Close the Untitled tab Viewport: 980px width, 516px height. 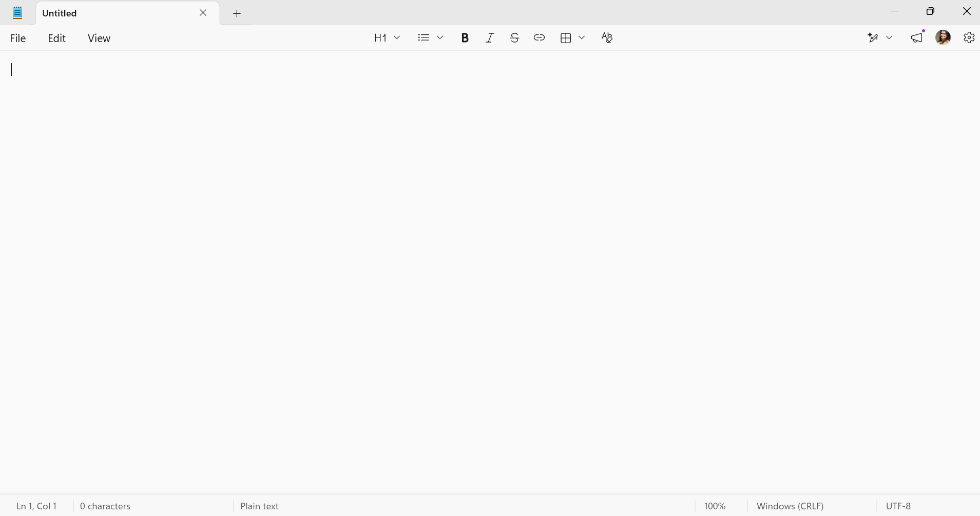(203, 13)
